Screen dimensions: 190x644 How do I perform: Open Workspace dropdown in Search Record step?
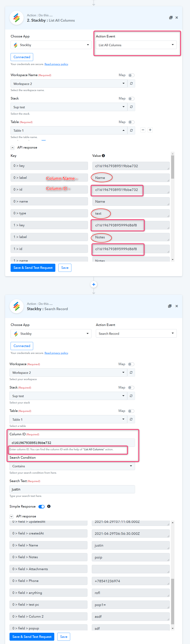tap(68, 373)
